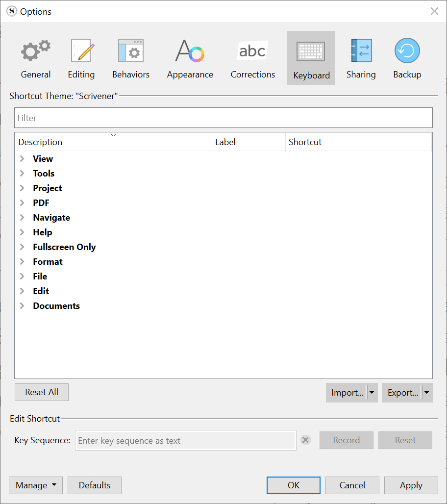The width and height of the screenshot is (447, 504).
Task: Open the Backup circular-arrow icon
Action: coord(407,50)
